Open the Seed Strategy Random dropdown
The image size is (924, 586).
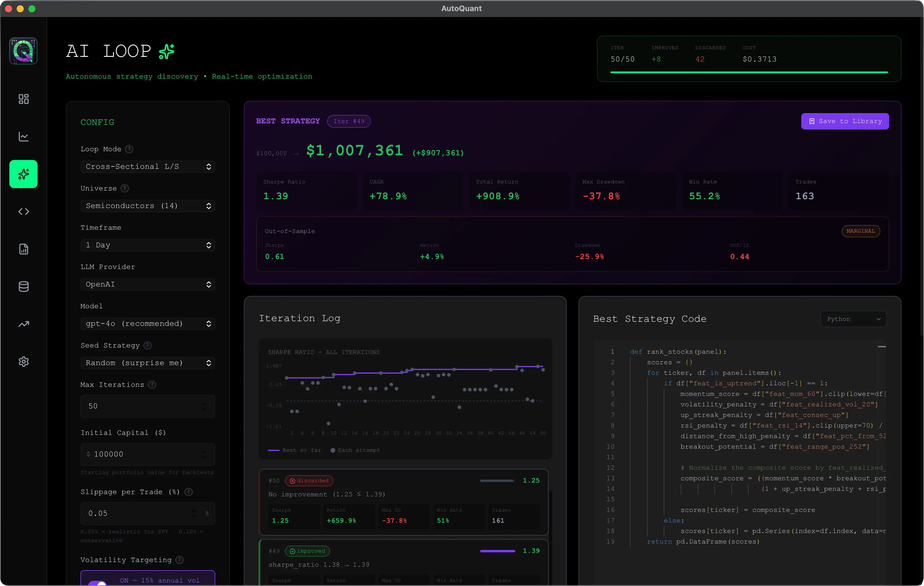click(148, 363)
